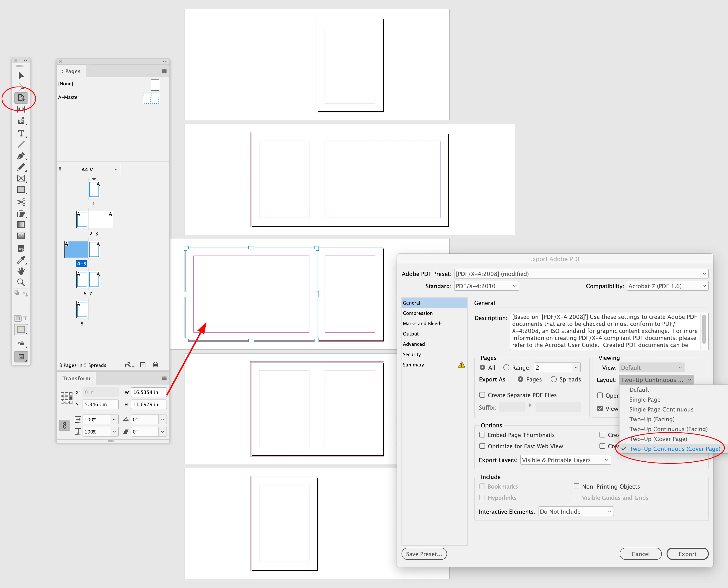Select the Type tool
The image size is (728, 588).
pyautogui.click(x=21, y=133)
